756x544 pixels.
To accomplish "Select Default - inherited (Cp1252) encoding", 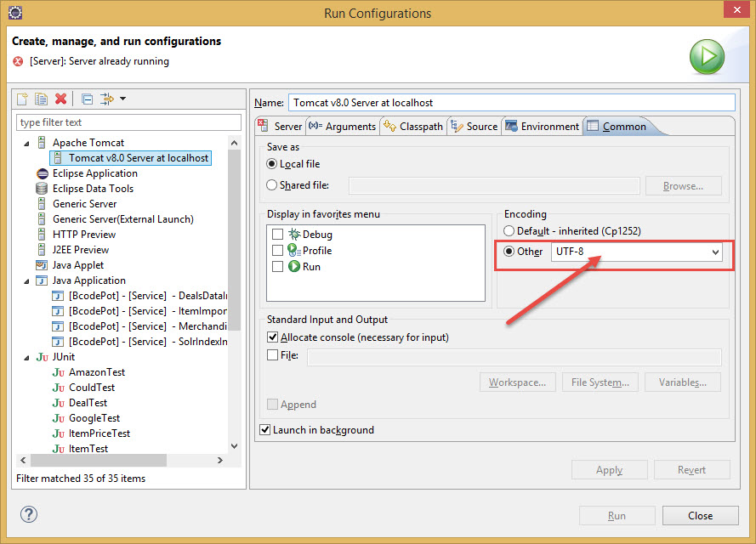I will pyautogui.click(x=509, y=231).
